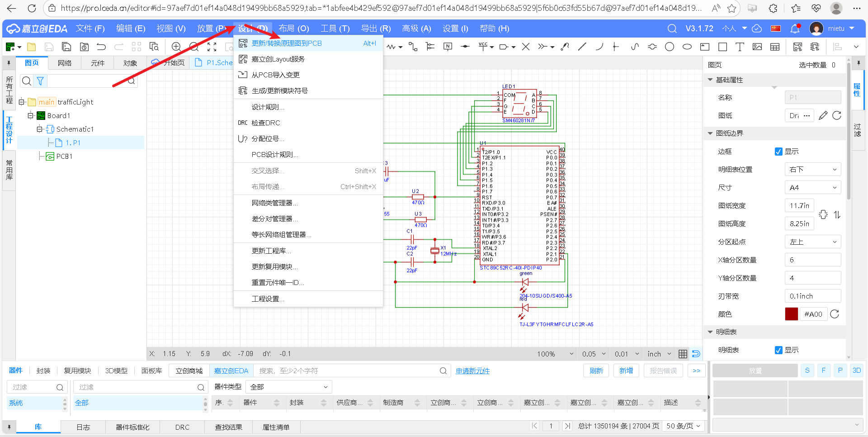Click the undo arrow icon
The image size is (868, 437).
click(101, 47)
